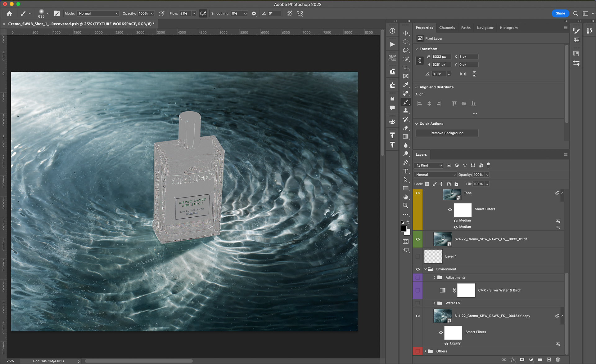Select the Eraser tool
596x364 pixels.
(x=405, y=128)
